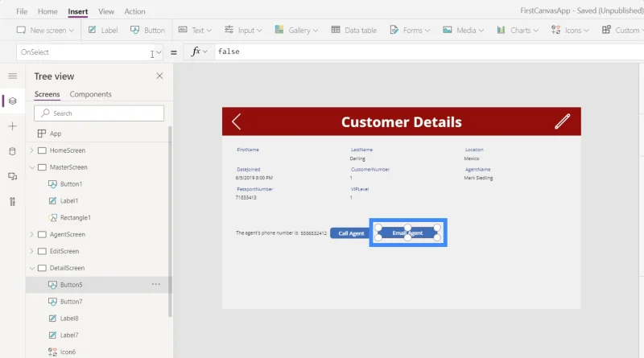Toggle the hamburger menu in left rail

click(13, 76)
